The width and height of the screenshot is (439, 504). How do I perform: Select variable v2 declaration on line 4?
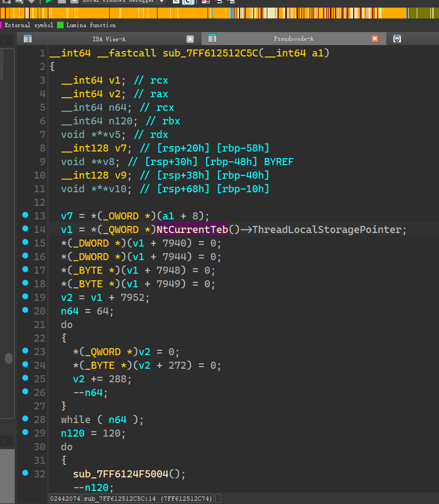pyautogui.click(x=115, y=94)
